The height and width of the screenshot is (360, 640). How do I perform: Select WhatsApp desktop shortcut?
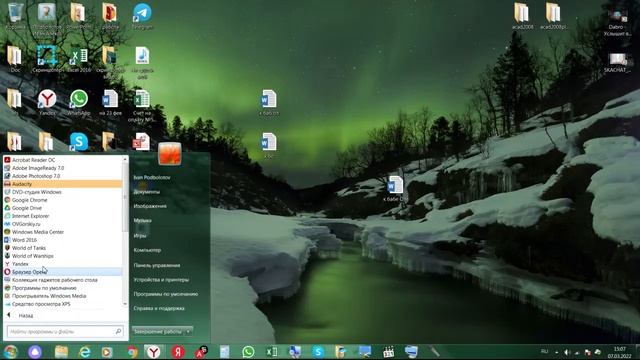(x=79, y=102)
